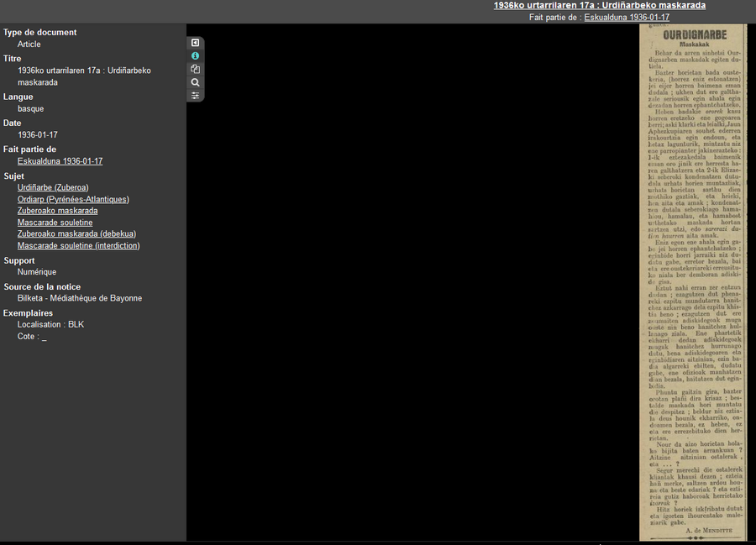Collapse the metadata side panel

click(x=195, y=43)
